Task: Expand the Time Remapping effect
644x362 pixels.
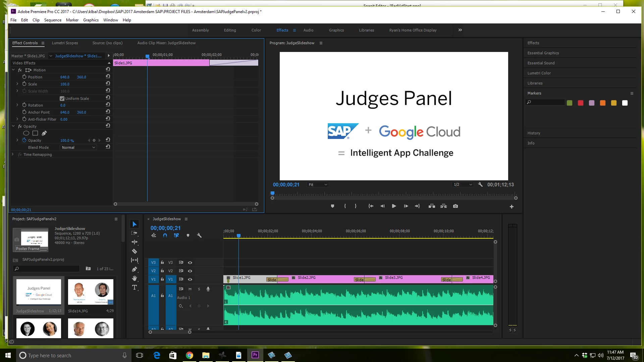Action: 13,155
